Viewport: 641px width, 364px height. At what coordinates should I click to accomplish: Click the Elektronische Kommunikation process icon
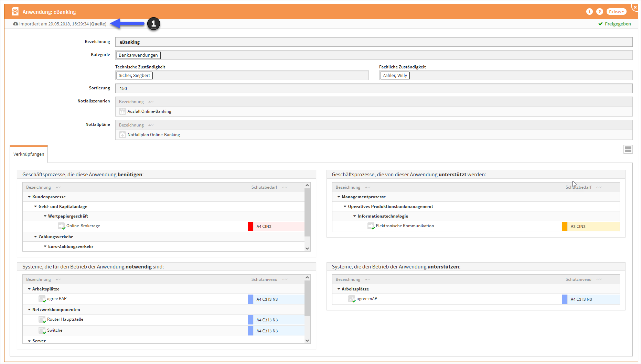pyautogui.click(x=371, y=226)
